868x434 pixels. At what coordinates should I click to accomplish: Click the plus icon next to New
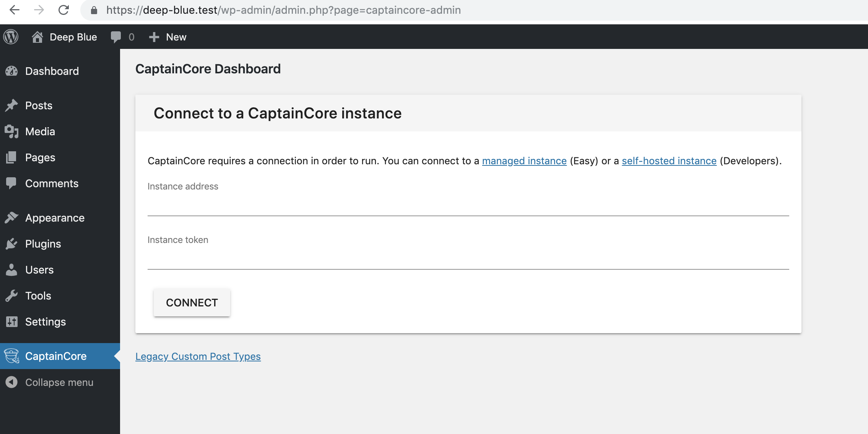tap(154, 37)
